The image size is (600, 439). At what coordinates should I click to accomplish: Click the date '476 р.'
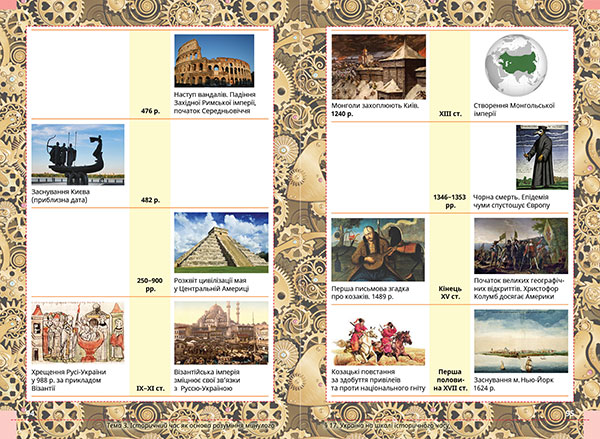pos(150,111)
